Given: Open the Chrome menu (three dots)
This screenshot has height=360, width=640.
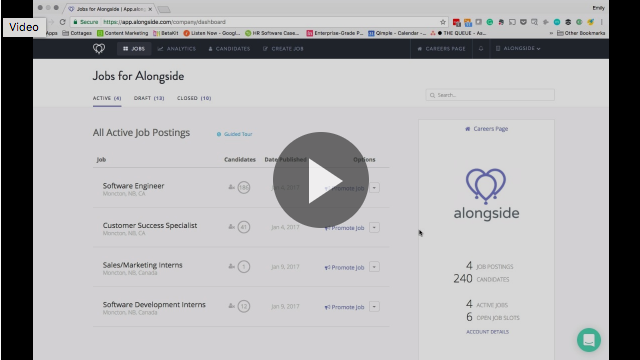Looking at the screenshot, I should [602, 22].
